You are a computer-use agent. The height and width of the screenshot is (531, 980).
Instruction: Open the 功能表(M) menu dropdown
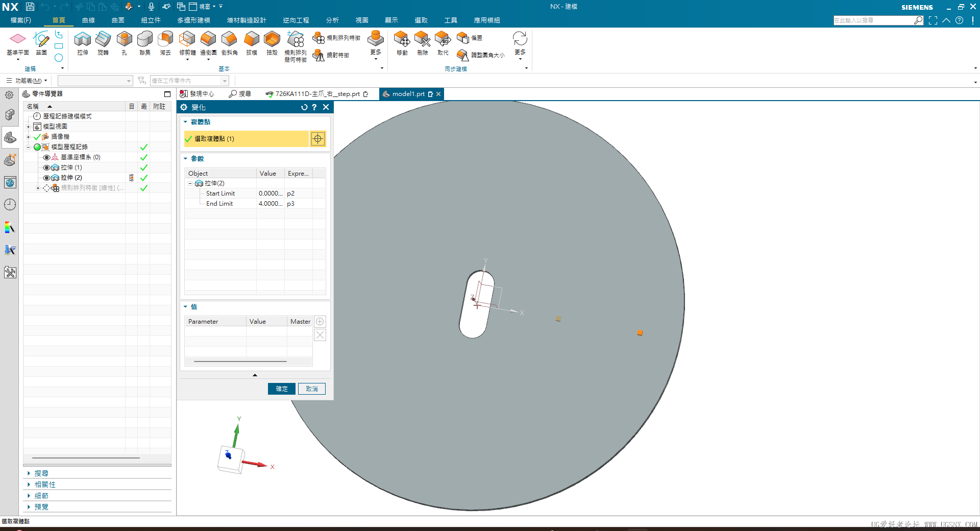coord(27,81)
